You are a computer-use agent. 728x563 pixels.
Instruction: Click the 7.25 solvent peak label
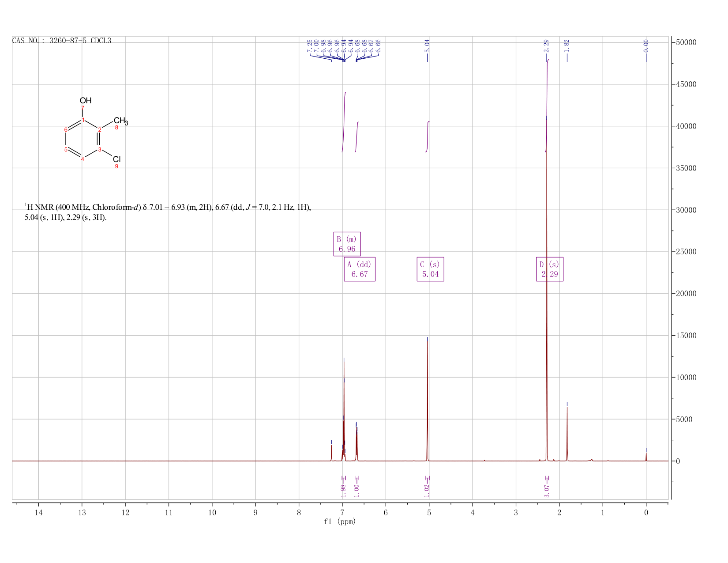(x=310, y=45)
